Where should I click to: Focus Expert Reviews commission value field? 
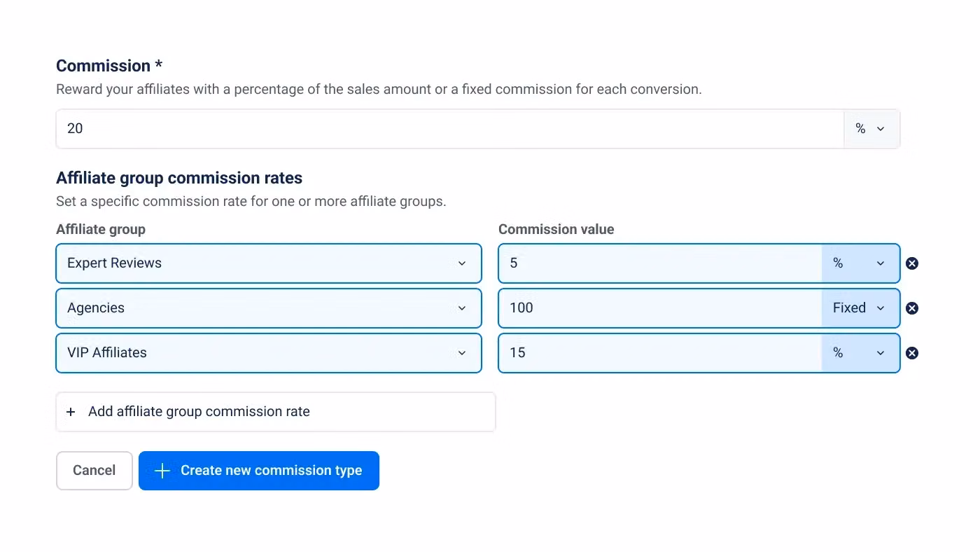[659, 263]
